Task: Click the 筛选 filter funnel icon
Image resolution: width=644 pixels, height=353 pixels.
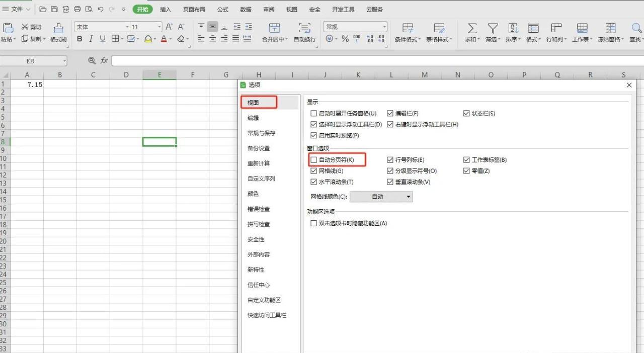Action: (x=493, y=28)
